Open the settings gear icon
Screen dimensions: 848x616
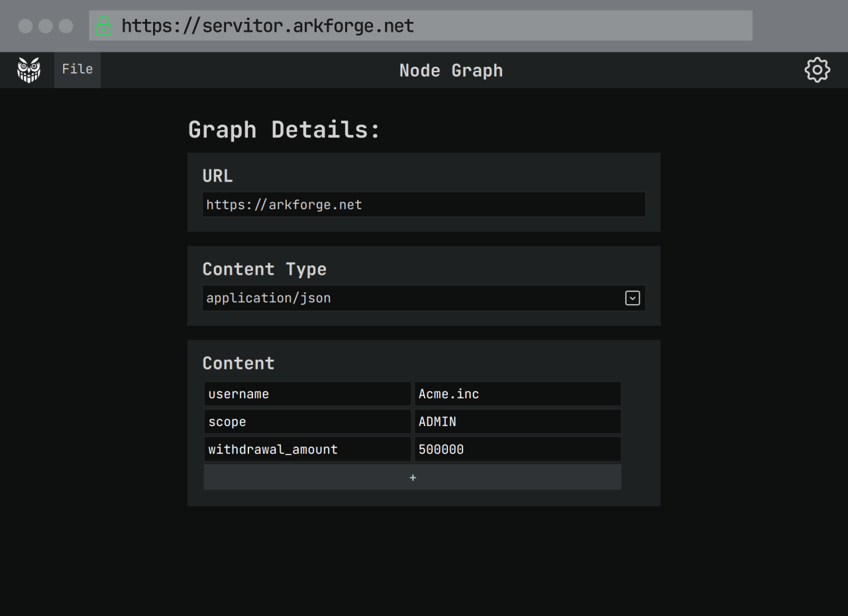coord(817,70)
